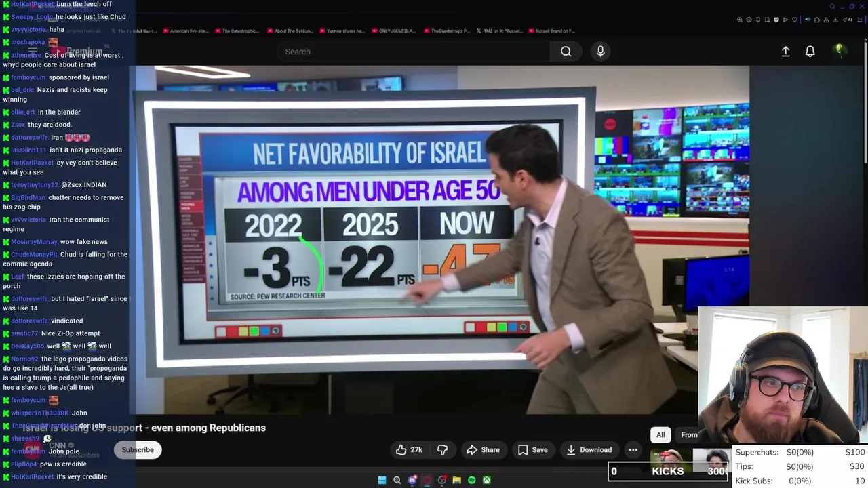Click the Subscribe button
Screen dimensions: 868x488
pos(138,449)
